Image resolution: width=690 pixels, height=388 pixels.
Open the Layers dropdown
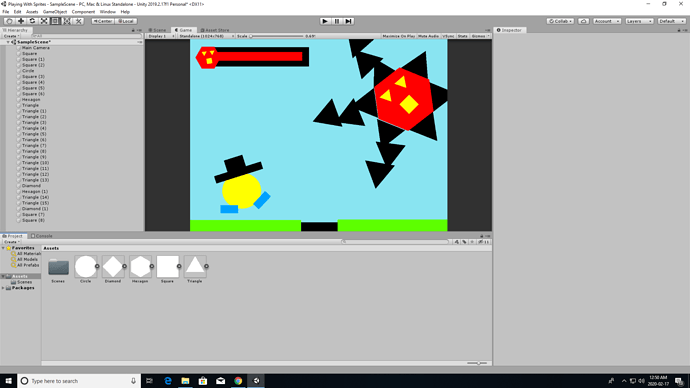click(639, 21)
